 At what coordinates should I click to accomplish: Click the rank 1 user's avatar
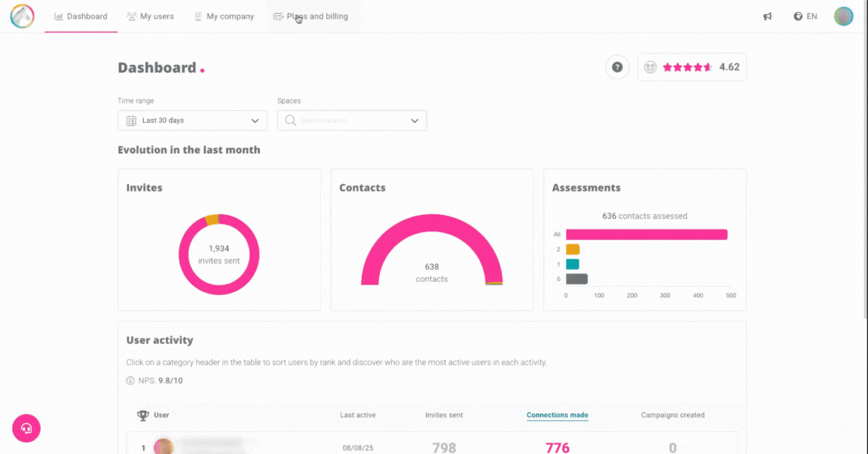click(x=164, y=446)
